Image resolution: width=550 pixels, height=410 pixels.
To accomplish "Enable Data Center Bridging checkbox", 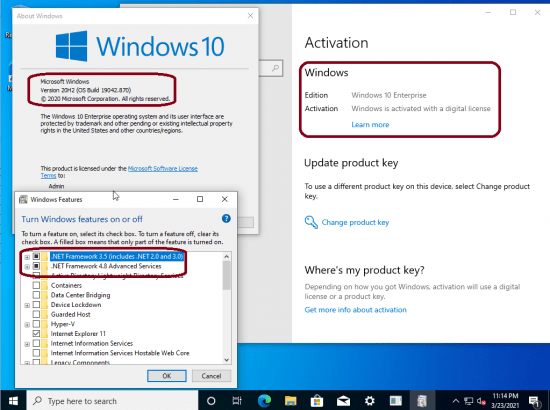I will click(36, 295).
